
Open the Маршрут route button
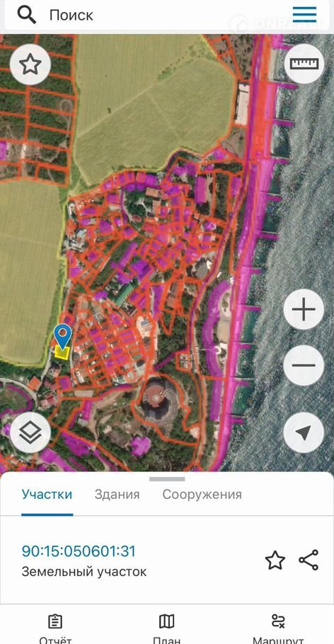(278, 629)
